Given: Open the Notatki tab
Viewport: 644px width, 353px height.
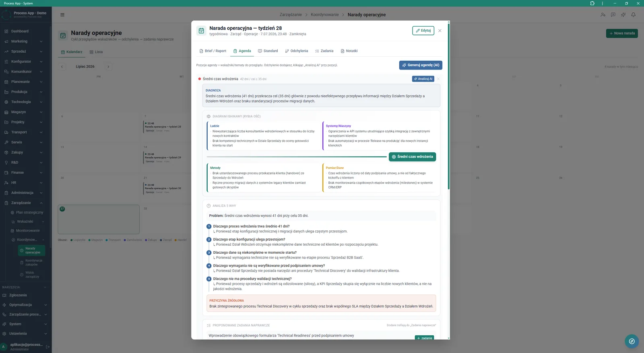Looking at the screenshot, I should click(x=349, y=51).
